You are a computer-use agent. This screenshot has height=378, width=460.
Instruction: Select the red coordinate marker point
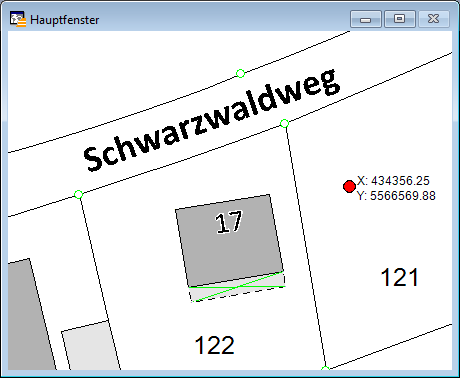click(349, 187)
